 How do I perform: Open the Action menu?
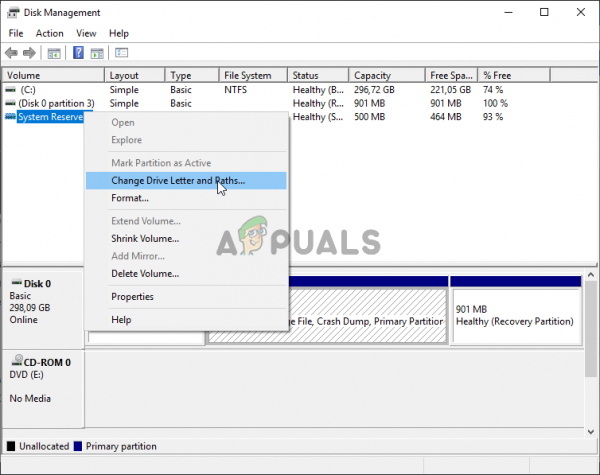pyautogui.click(x=49, y=33)
